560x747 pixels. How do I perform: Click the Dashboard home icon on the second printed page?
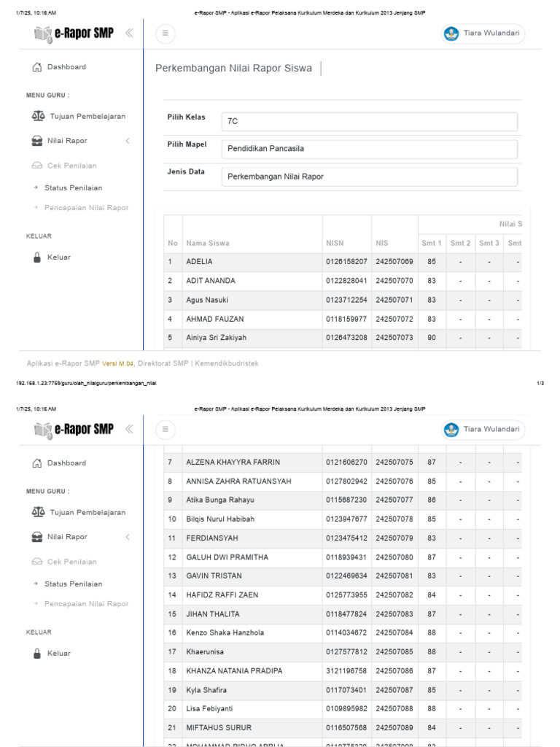click(37, 463)
